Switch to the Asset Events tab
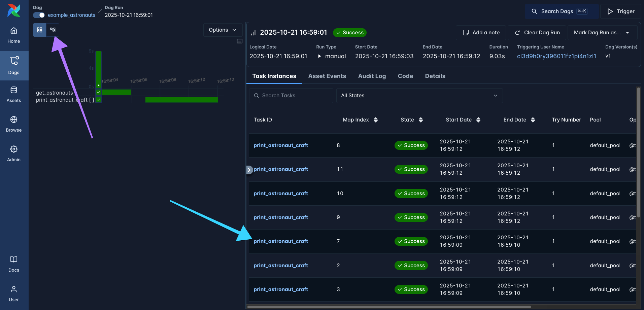 (327, 76)
